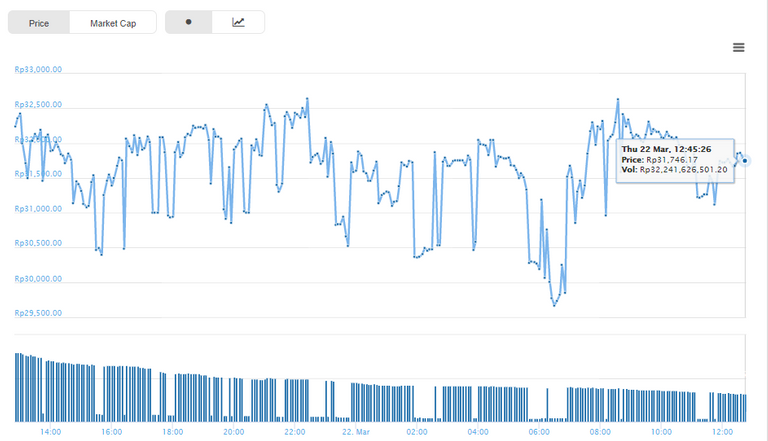Click the 02:00 time axis label
Screen dimensions: 768x441
(x=417, y=432)
